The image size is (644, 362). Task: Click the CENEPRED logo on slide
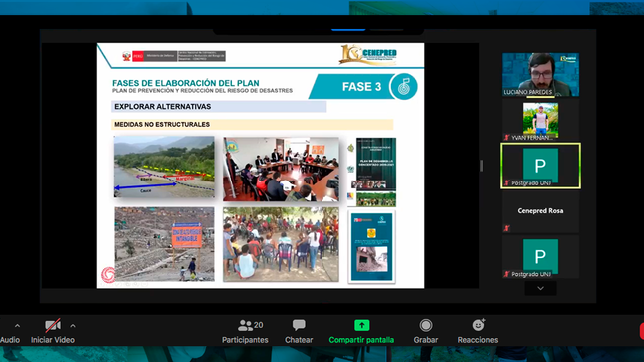pyautogui.click(x=368, y=55)
